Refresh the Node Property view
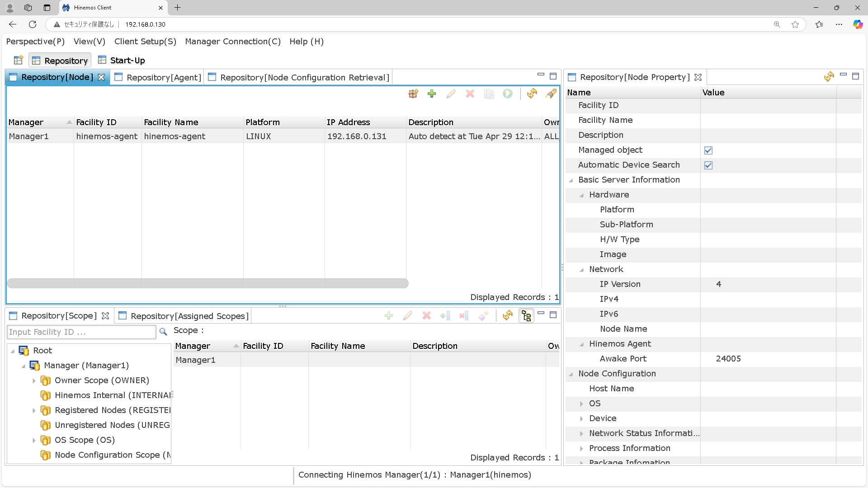 point(829,77)
